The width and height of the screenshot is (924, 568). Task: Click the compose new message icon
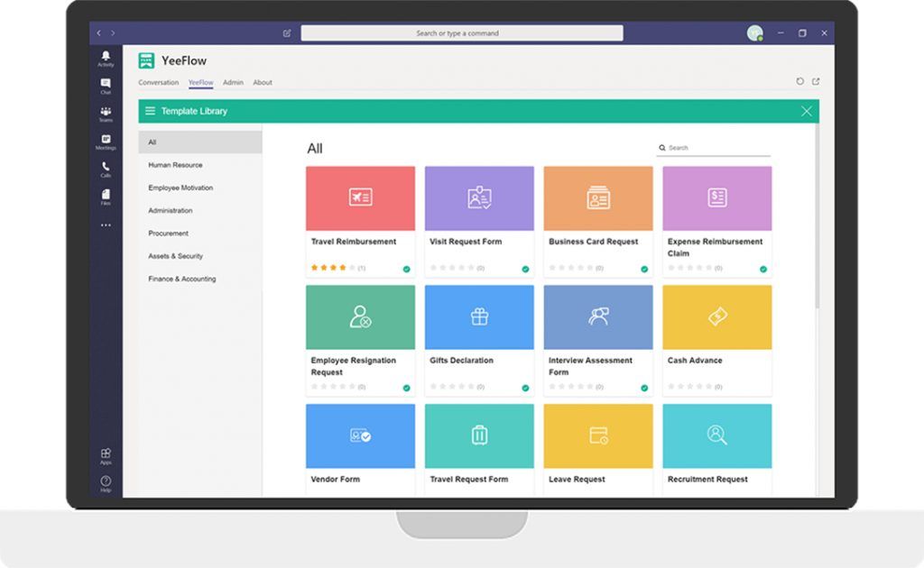[287, 33]
